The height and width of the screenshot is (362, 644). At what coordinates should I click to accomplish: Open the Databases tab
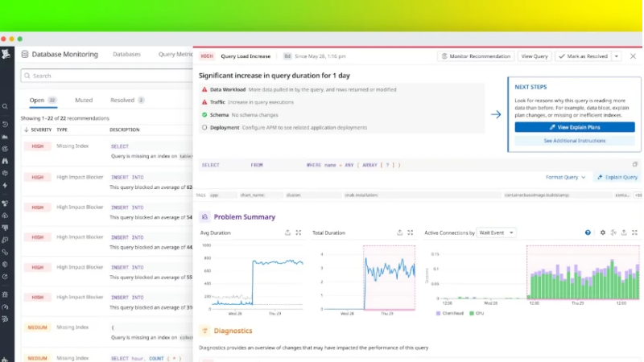click(x=126, y=55)
